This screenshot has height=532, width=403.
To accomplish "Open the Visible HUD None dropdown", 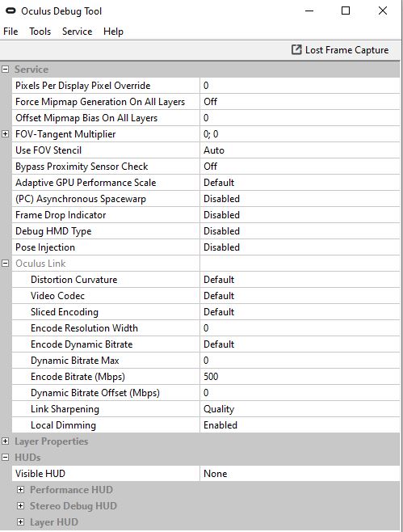I will (x=300, y=473).
